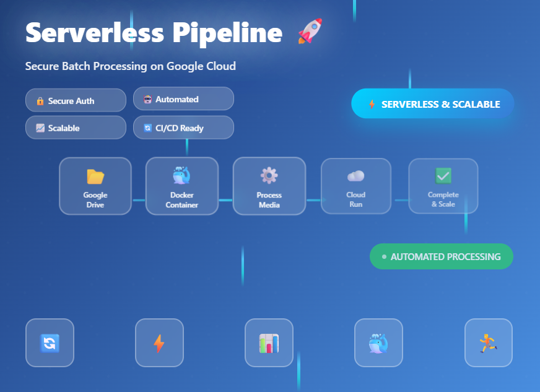This screenshot has height=392, width=540.
Task: Click the AUTOMATED PROCESSING green pill
Action: [x=441, y=256]
